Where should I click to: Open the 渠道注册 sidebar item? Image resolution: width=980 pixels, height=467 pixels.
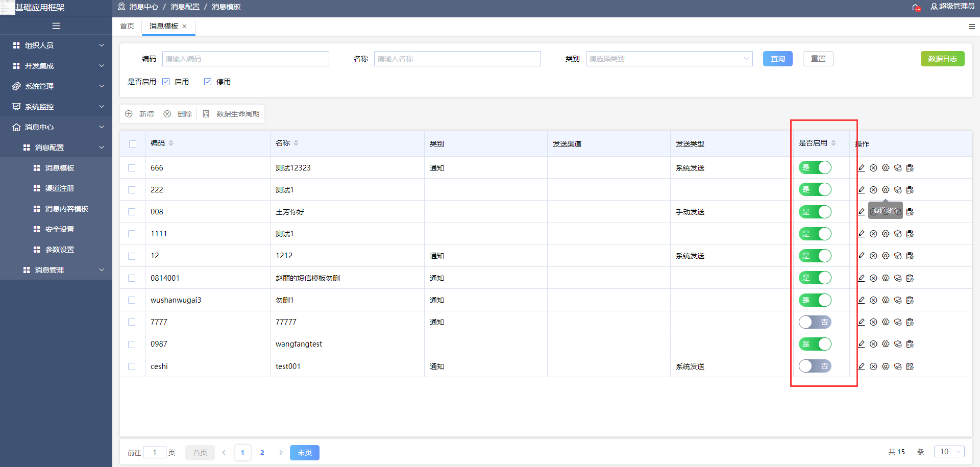pyautogui.click(x=56, y=188)
